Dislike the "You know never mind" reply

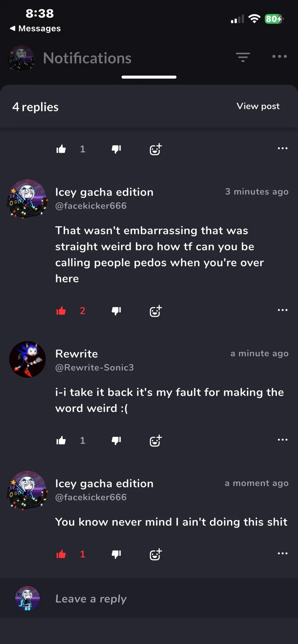(x=116, y=554)
